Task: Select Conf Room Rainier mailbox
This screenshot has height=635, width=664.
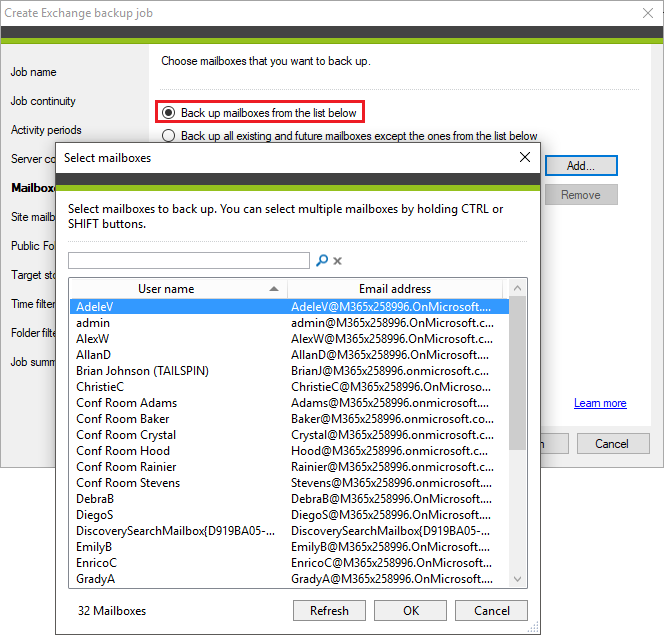Action: click(x=289, y=467)
